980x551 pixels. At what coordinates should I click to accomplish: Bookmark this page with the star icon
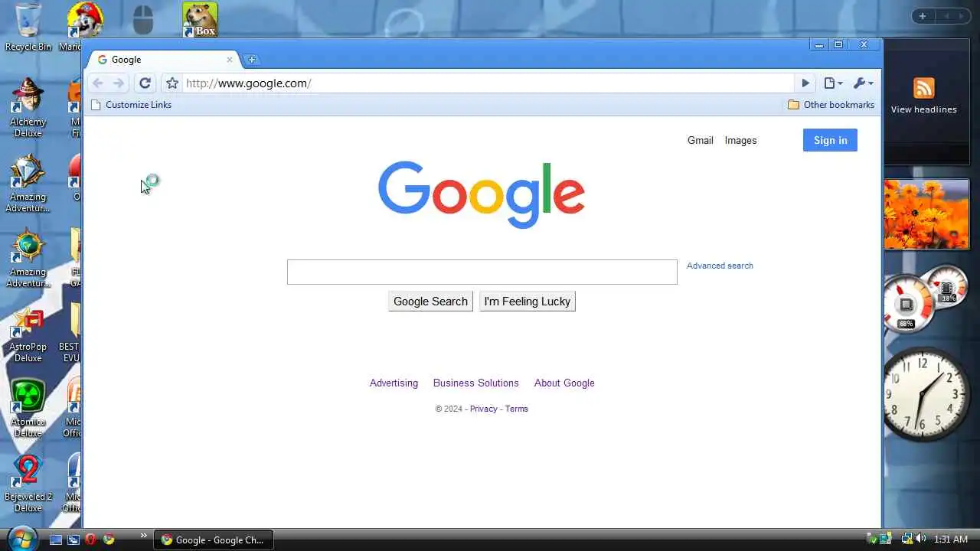(x=172, y=83)
